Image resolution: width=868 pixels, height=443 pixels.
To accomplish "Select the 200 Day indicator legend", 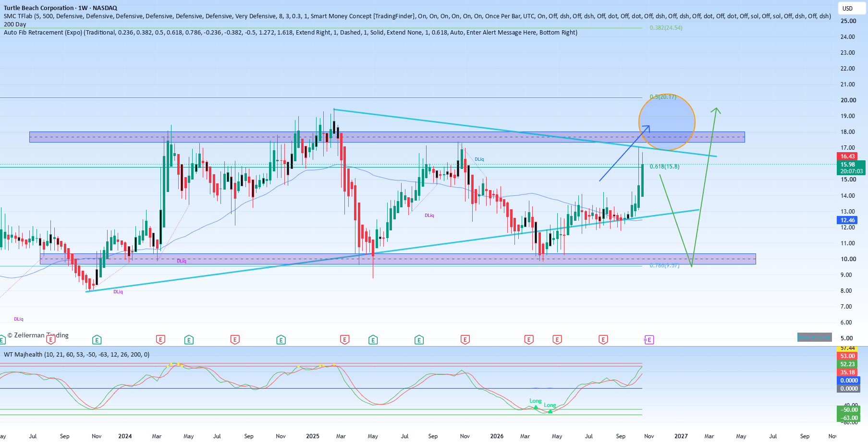I will [15, 24].
